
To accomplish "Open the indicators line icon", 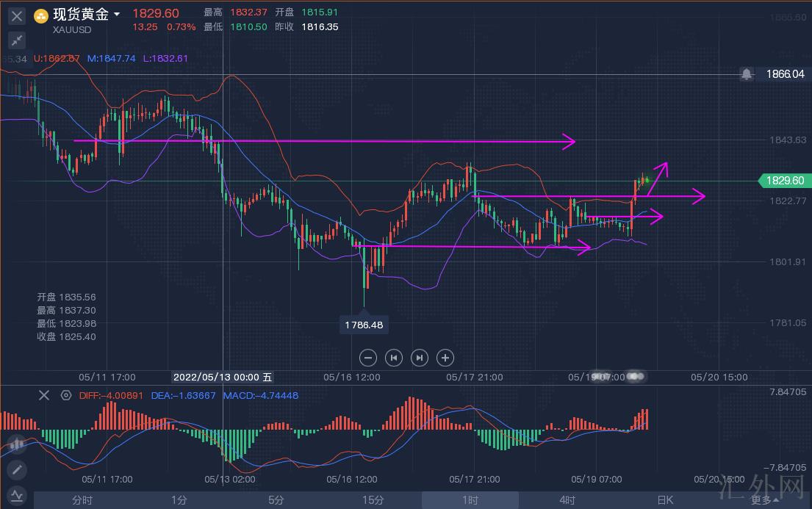I will pyautogui.click(x=16, y=494).
